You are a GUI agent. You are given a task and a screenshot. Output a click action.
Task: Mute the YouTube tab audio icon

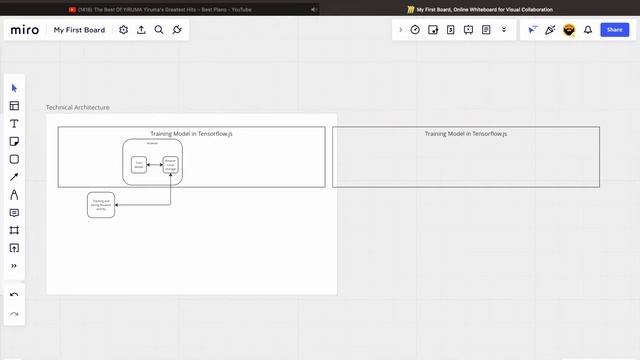(313, 9)
